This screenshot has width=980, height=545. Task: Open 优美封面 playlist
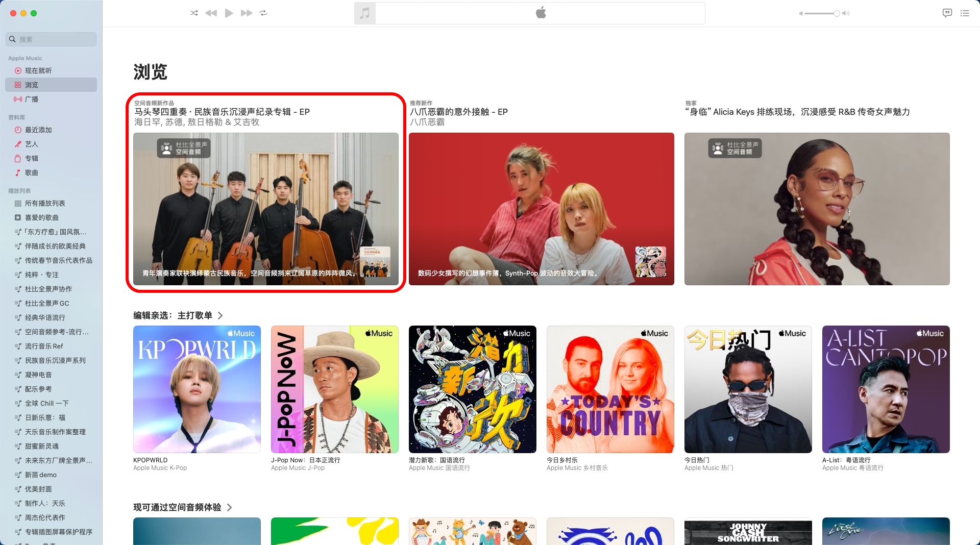(x=51, y=489)
